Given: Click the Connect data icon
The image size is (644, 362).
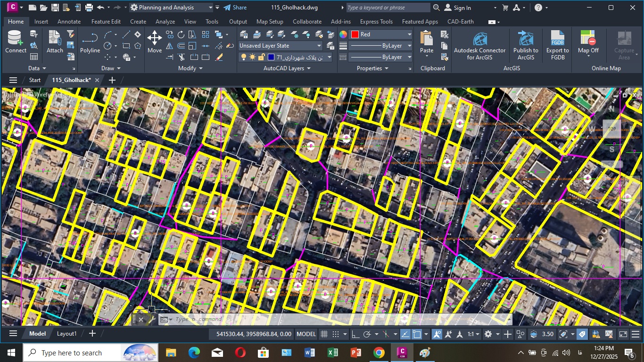Looking at the screenshot, I should tap(16, 42).
